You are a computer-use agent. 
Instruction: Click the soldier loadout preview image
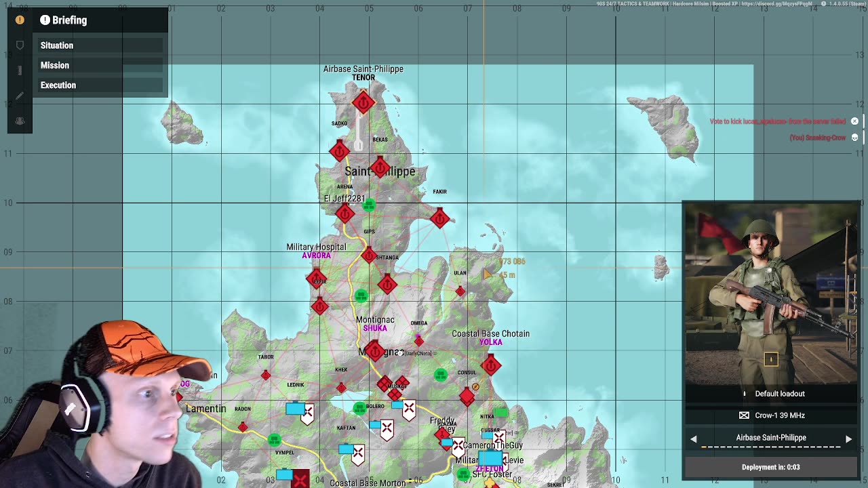[771, 293]
